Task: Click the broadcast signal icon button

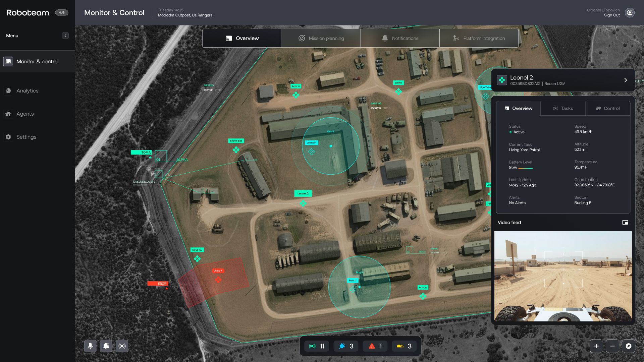Action: [x=122, y=346]
